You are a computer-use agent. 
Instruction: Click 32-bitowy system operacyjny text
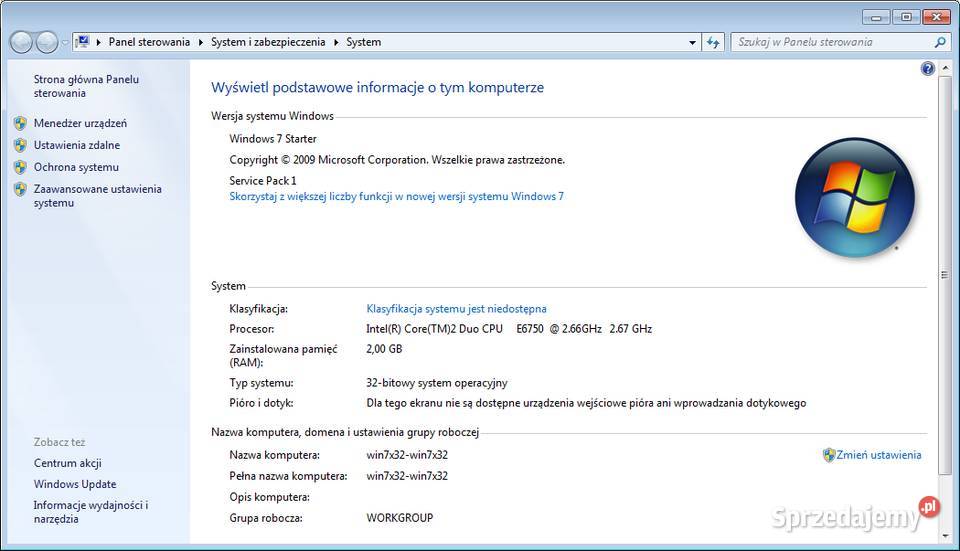437,383
